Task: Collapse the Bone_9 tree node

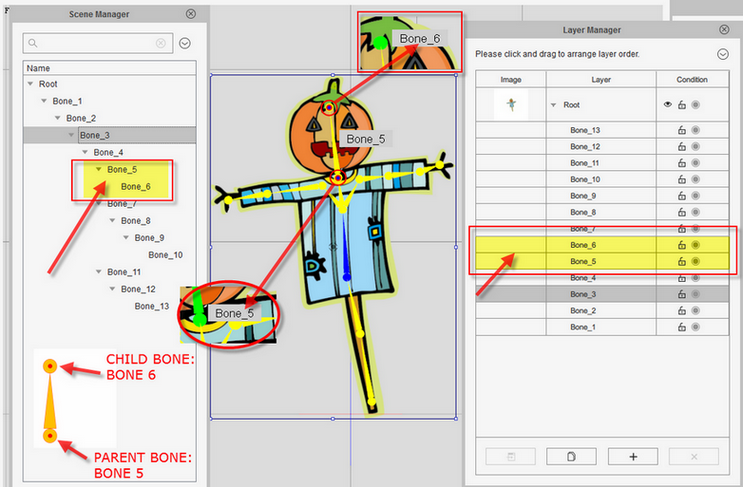Action: 126,238
